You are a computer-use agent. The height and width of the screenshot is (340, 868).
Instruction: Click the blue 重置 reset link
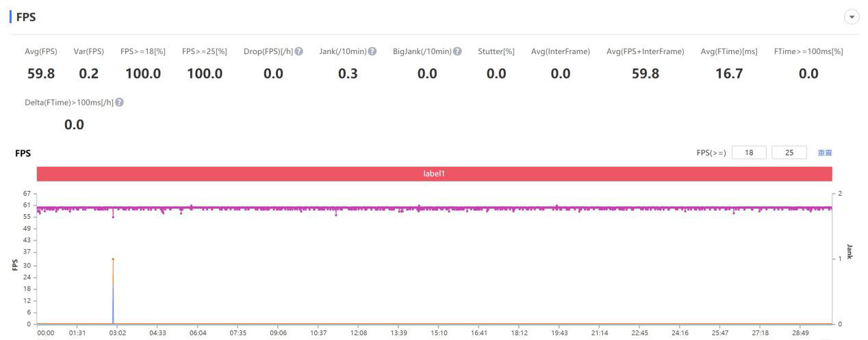pos(825,153)
